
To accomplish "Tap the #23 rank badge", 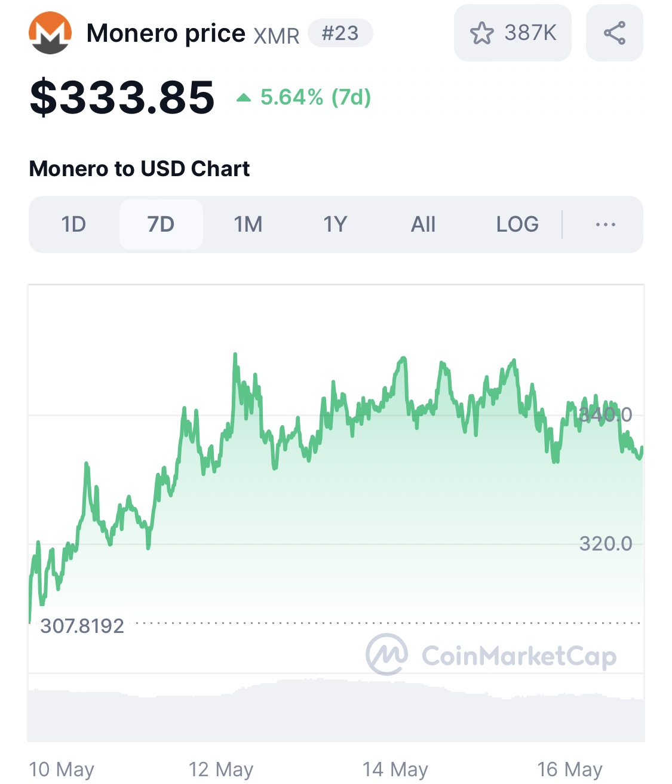I will click(x=340, y=33).
